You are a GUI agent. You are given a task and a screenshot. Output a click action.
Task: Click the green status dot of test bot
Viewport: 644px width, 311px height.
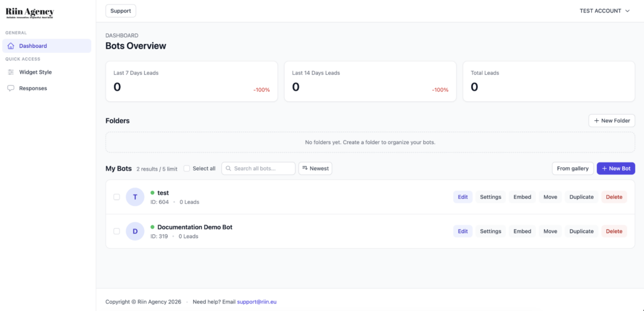152,193
